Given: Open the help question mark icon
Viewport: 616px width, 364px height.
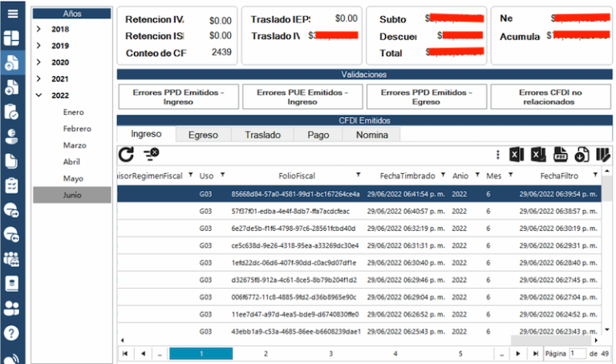Looking at the screenshot, I should click(x=12, y=331).
